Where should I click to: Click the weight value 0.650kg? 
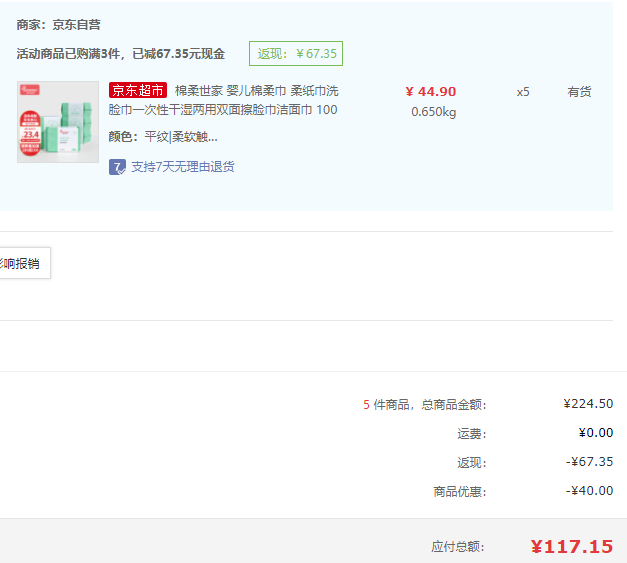(433, 112)
